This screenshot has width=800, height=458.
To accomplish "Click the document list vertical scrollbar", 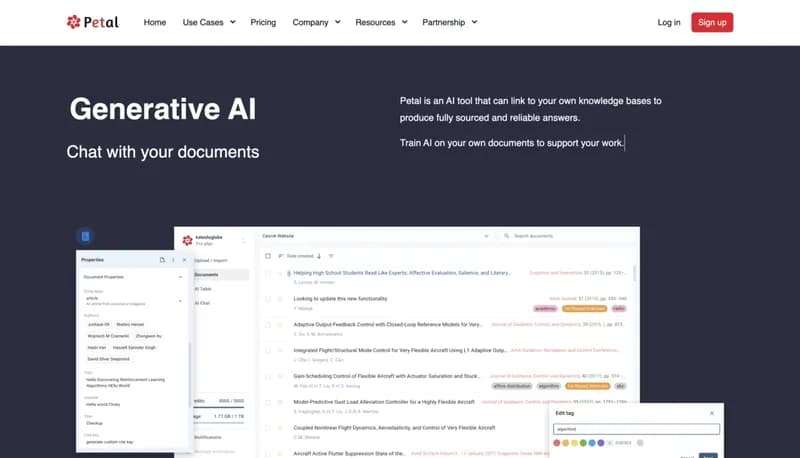I will (x=634, y=272).
